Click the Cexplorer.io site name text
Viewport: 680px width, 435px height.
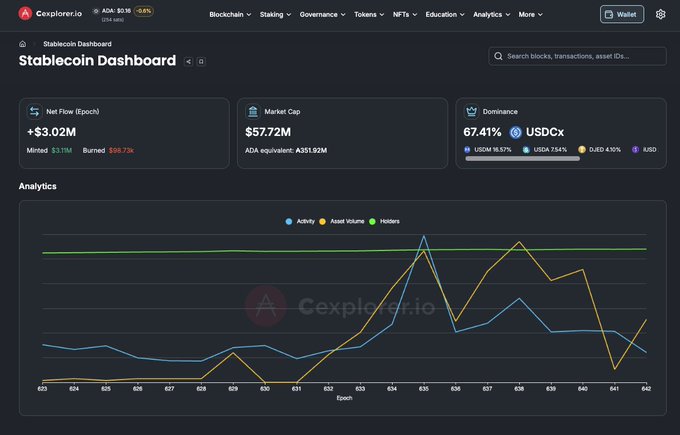point(59,13)
